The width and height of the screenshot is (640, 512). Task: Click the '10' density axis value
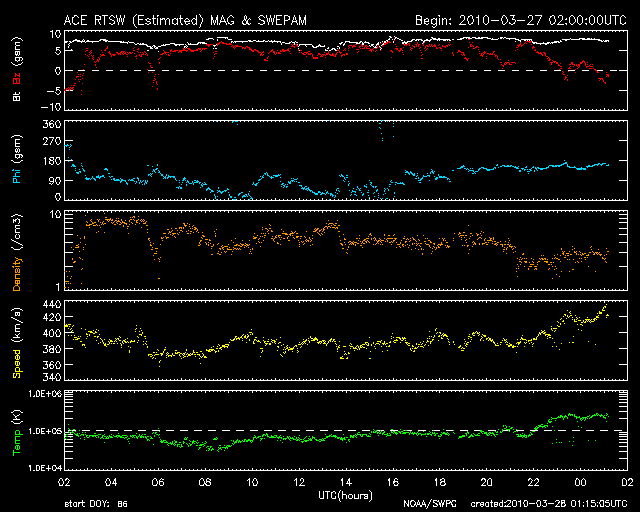(x=55, y=214)
